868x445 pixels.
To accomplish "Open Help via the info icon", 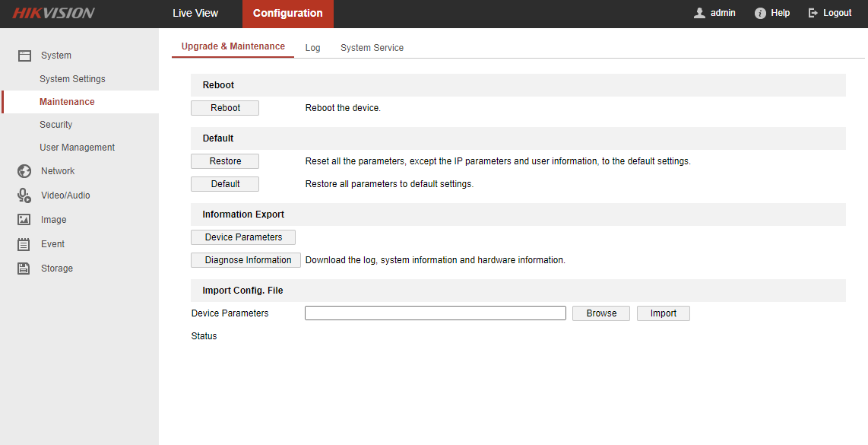I will [759, 13].
